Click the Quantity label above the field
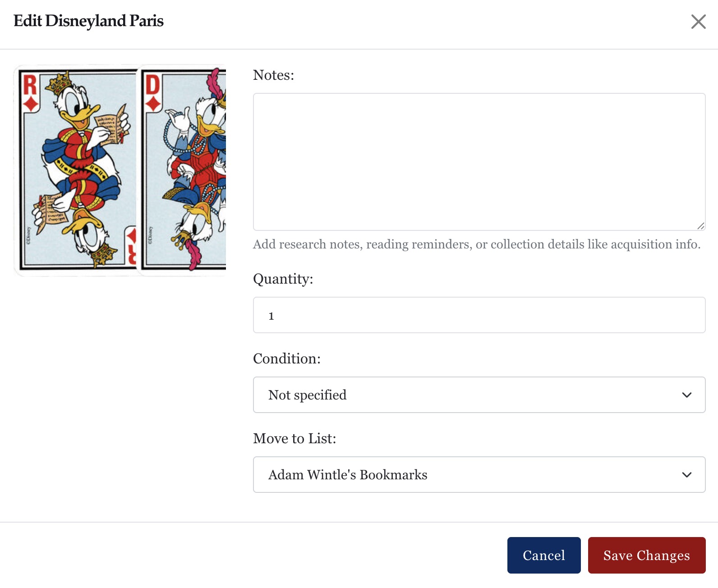This screenshot has height=588, width=718. click(x=283, y=279)
